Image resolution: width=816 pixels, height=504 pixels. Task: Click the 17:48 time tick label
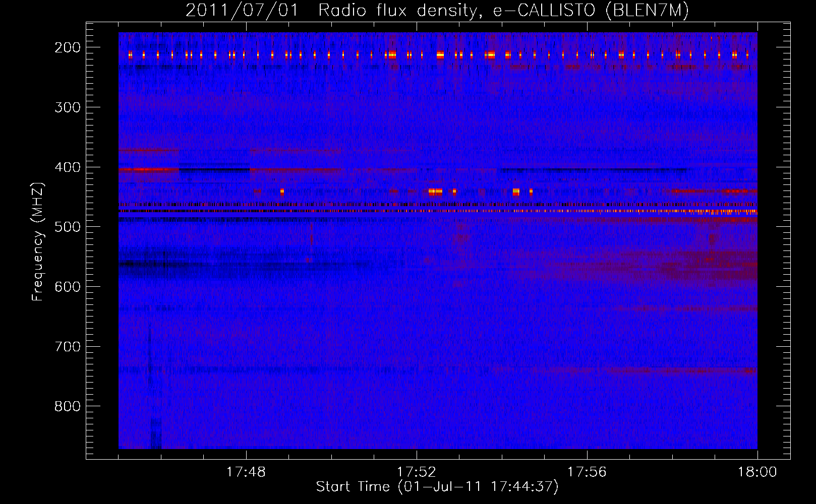(246, 472)
